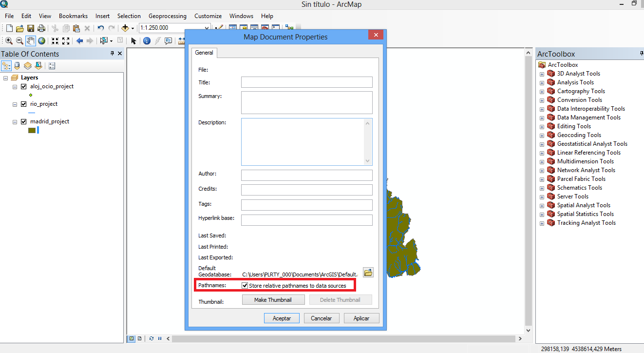Image resolution: width=644 pixels, height=353 pixels.
Task: Save the map with the floppy disk icon
Action: point(31,28)
